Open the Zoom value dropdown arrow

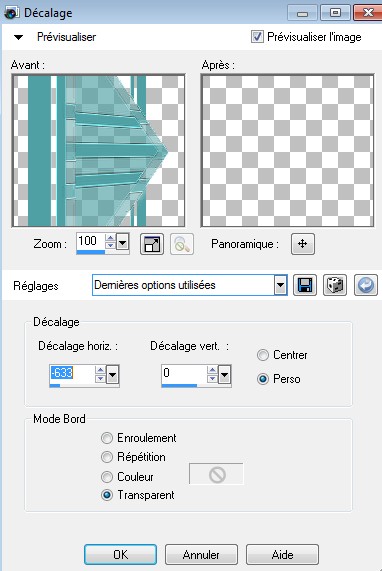click(x=123, y=242)
